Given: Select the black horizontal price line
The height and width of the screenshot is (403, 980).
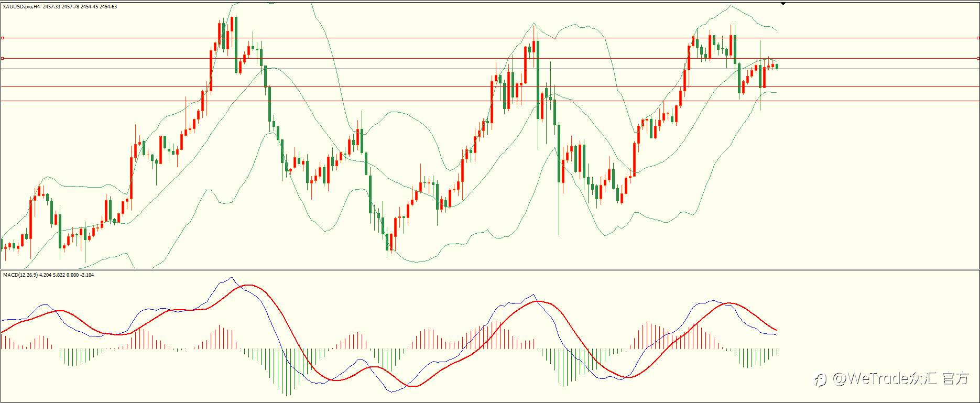Looking at the screenshot, I should [490, 69].
